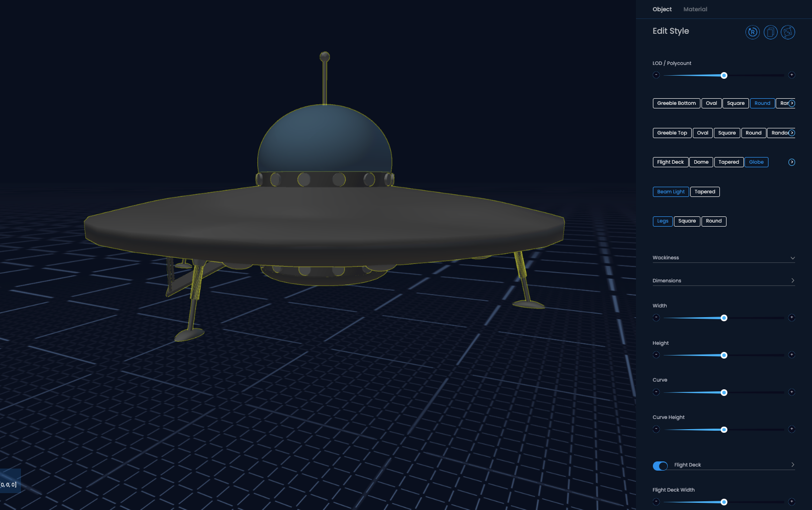The image size is (812, 510).
Task: Choose Oval for Greeble Top
Action: tap(703, 133)
